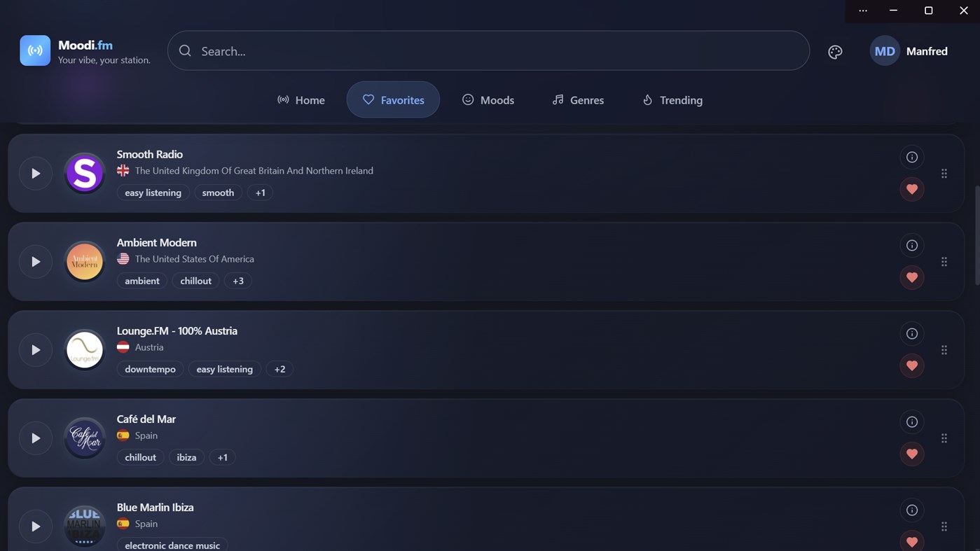The height and width of the screenshot is (551, 980).
Task: Play Café del Mar station
Action: (36, 438)
